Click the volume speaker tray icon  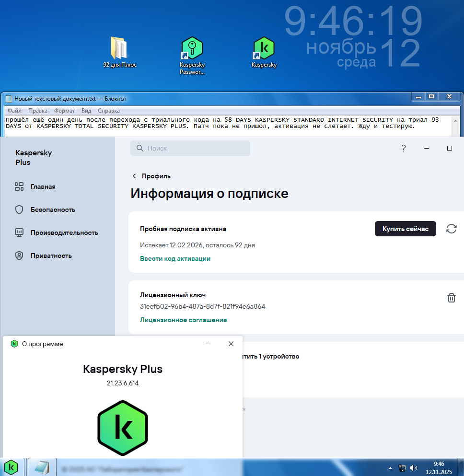tap(413, 468)
